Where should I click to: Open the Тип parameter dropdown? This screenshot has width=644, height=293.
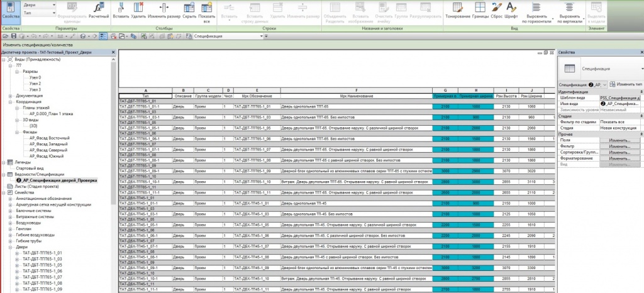[x=39, y=13]
